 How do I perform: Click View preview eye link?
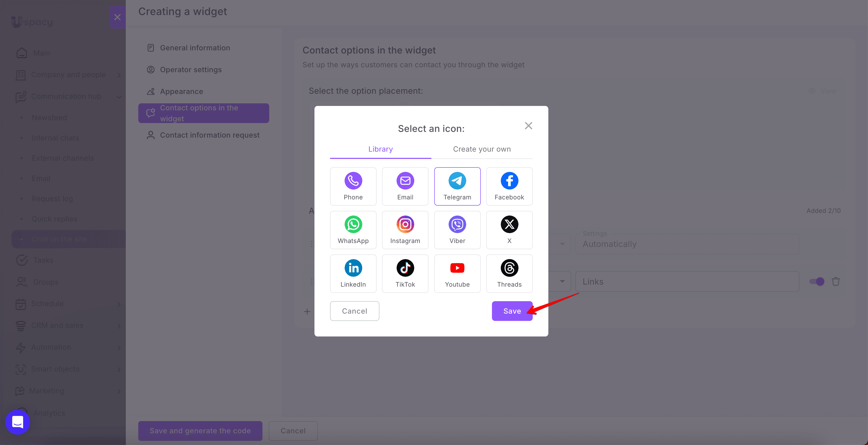coord(823,91)
